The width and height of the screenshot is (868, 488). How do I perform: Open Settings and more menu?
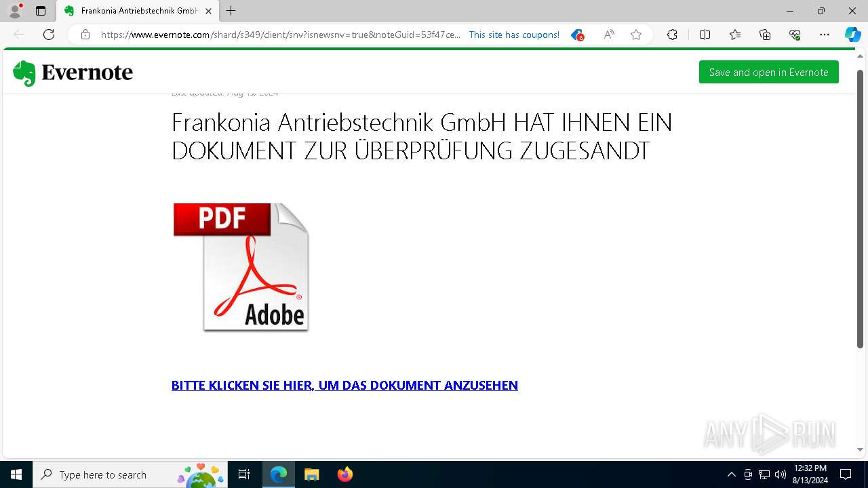[x=825, y=35]
